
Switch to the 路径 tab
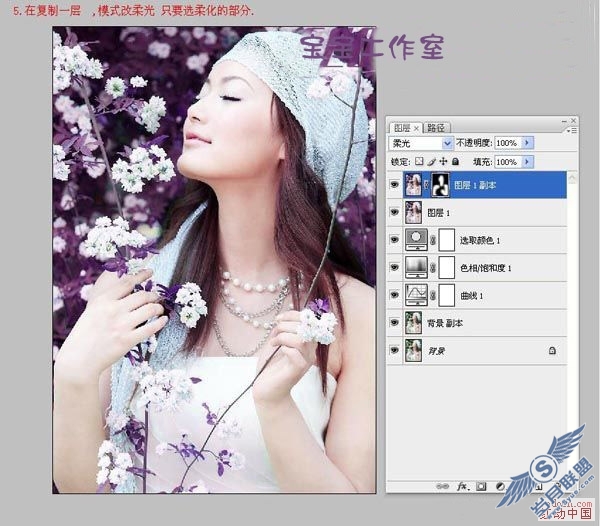[x=436, y=128]
